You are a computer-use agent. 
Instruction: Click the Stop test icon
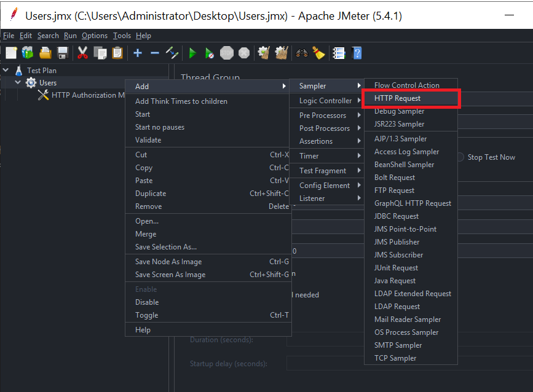pyautogui.click(x=227, y=53)
